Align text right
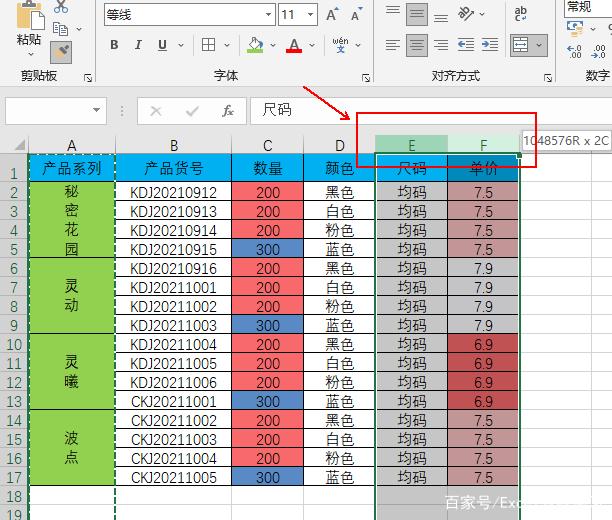 441,45
